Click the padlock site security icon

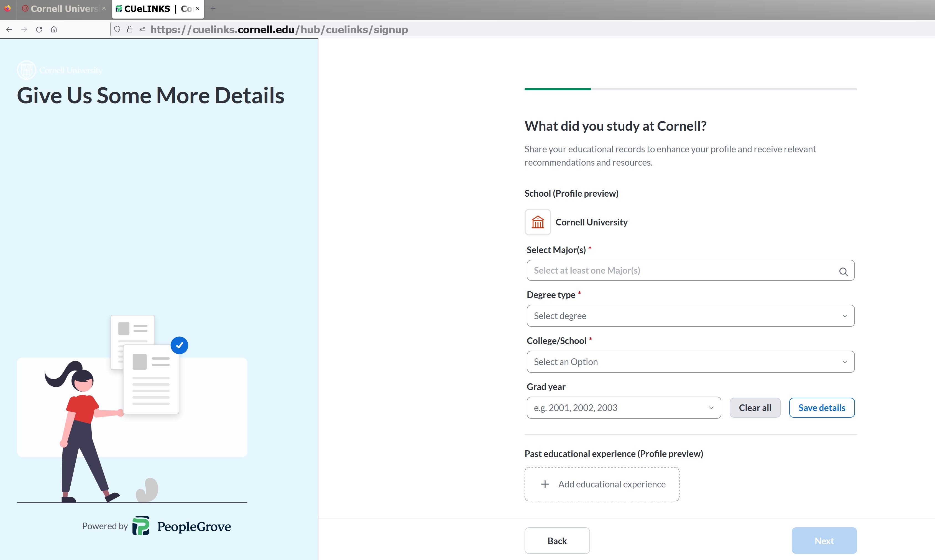click(x=129, y=29)
